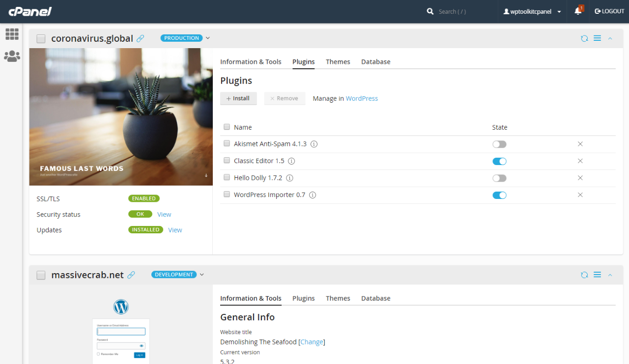
Task: View the Security status details
Action: pos(164,214)
